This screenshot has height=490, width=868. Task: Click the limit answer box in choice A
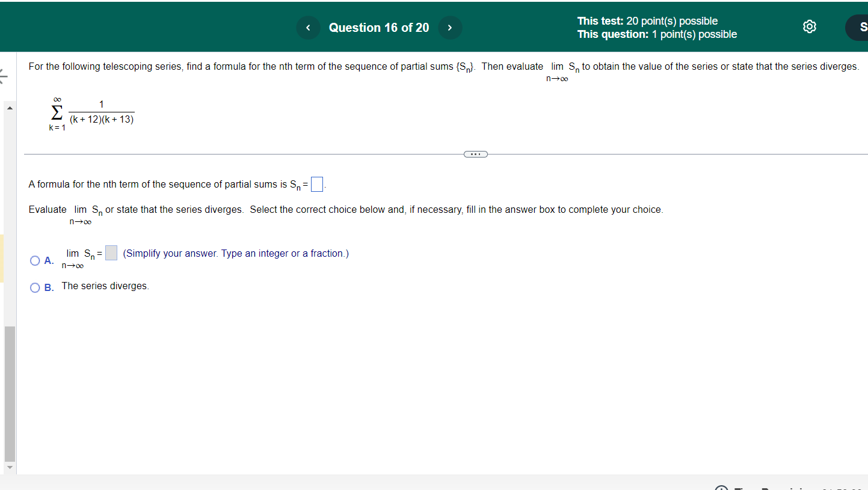[111, 253]
